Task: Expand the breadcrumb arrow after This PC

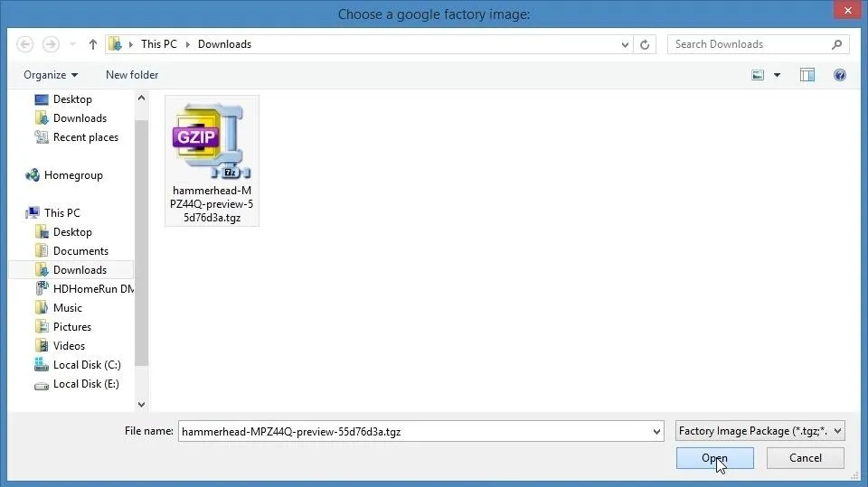Action: point(188,44)
